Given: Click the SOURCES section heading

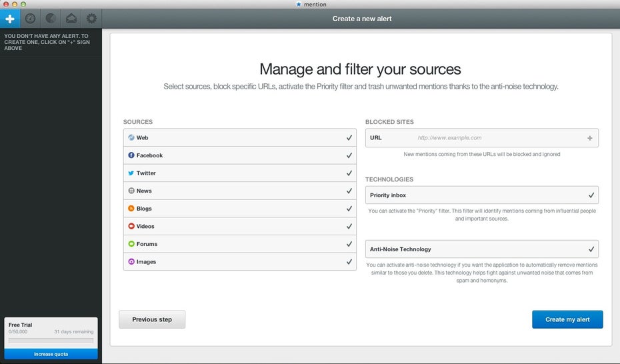Looking at the screenshot, I should pyautogui.click(x=137, y=122).
